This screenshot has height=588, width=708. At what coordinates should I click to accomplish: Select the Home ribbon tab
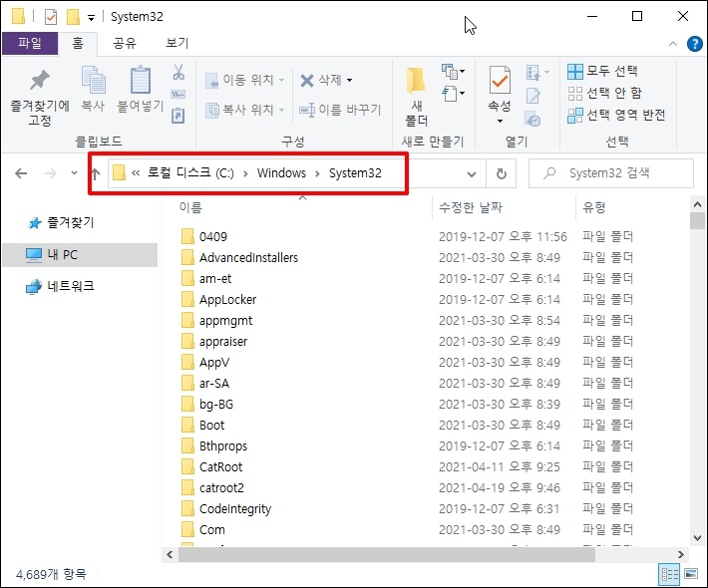[78, 43]
